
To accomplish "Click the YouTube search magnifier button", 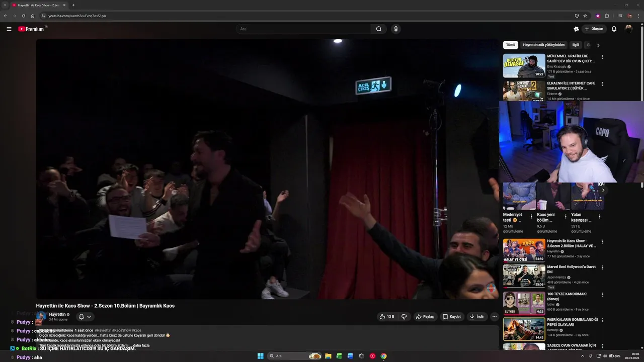I will tap(379, 29).
